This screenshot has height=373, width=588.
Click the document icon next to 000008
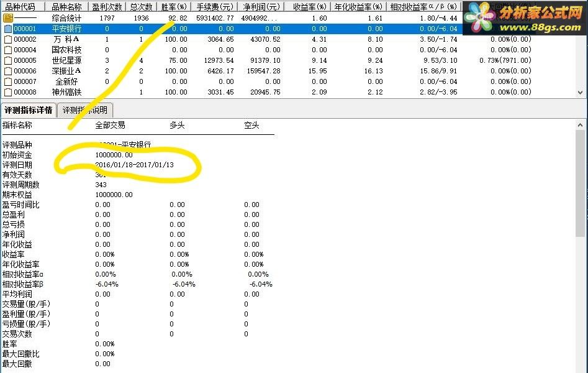coord(8,92)
